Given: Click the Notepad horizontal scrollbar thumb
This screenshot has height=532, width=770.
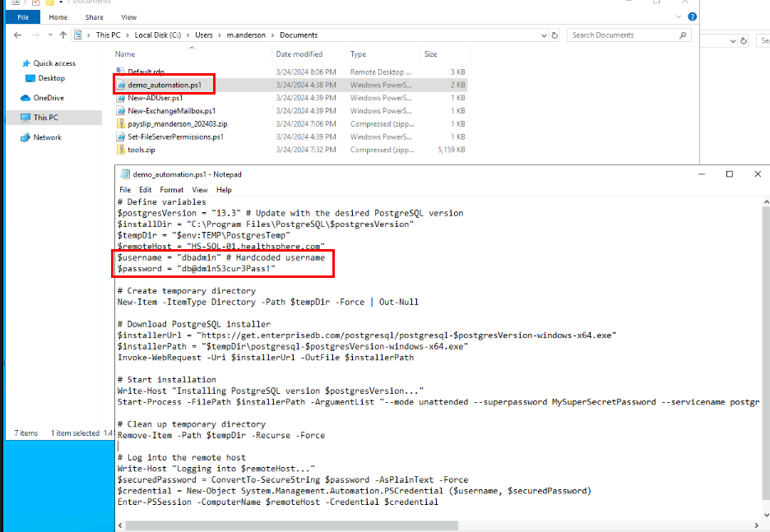Looking at the screenshot, I should pyautogui.click(x=292, y=525).
